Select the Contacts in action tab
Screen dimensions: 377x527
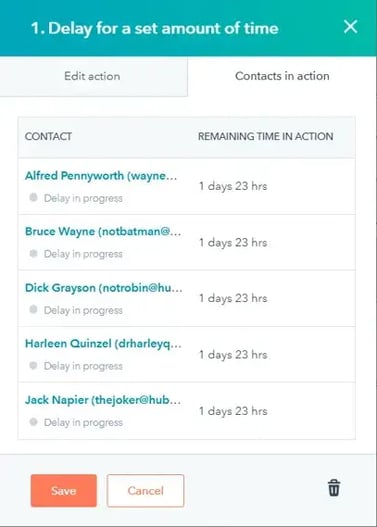(282, 76)
